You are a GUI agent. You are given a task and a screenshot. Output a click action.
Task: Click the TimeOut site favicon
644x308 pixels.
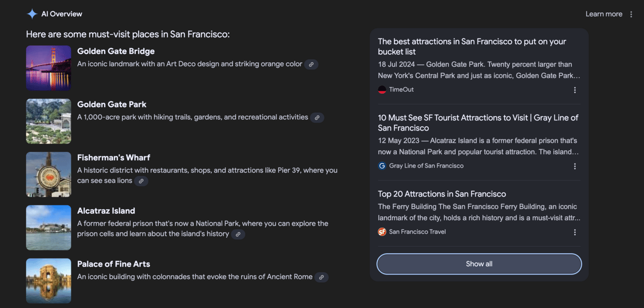pyautogui.click(x=382, y=90)
